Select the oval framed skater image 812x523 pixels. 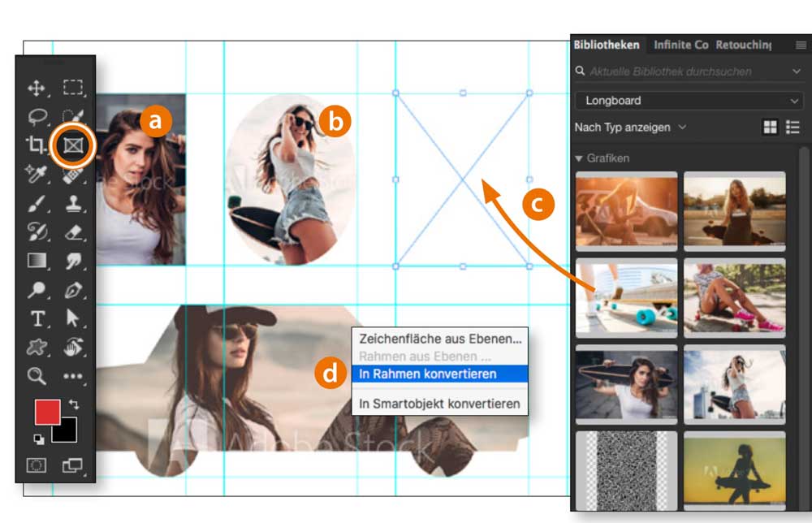point(291,179)
